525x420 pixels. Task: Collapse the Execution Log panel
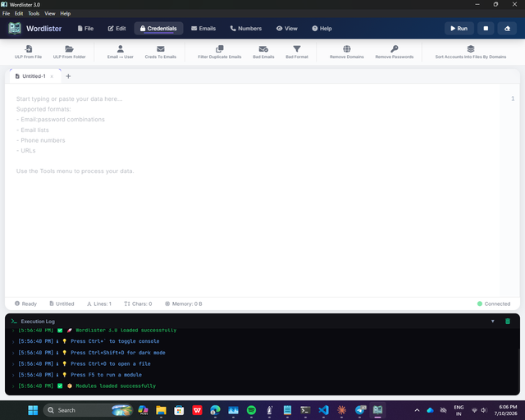pos(492,322)
